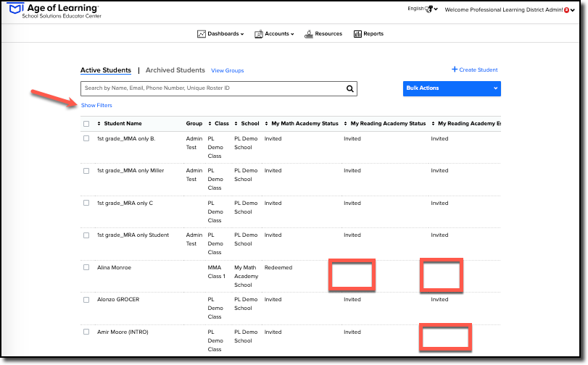
Task: Toggle the select-all students checkbox
Action: [86, 124]
